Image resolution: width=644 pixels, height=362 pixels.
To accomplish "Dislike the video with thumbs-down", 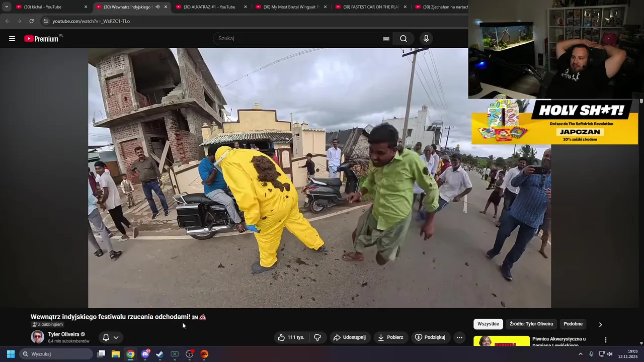I will point(317,337).
